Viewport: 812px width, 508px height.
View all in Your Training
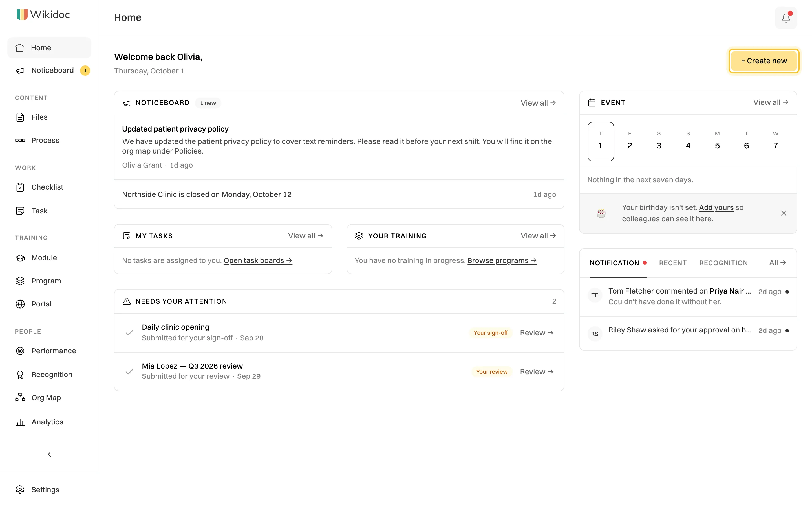click(538, 236)
